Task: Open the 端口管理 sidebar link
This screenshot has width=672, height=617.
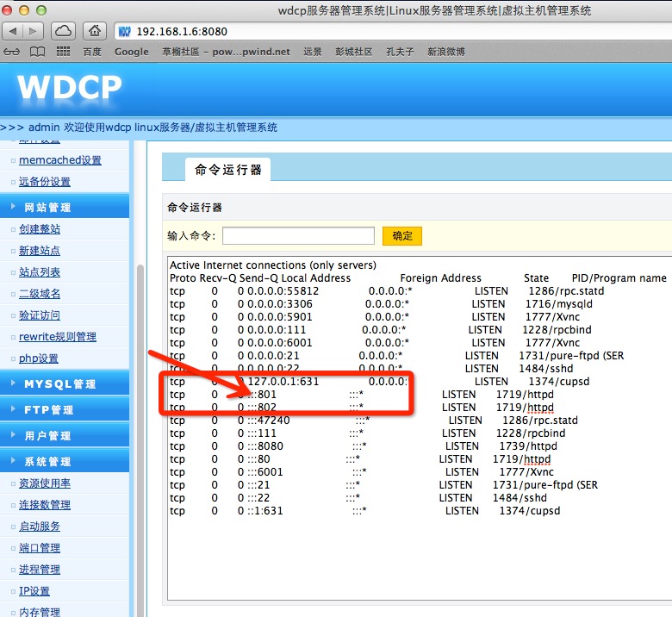Action: pos(40,548)
